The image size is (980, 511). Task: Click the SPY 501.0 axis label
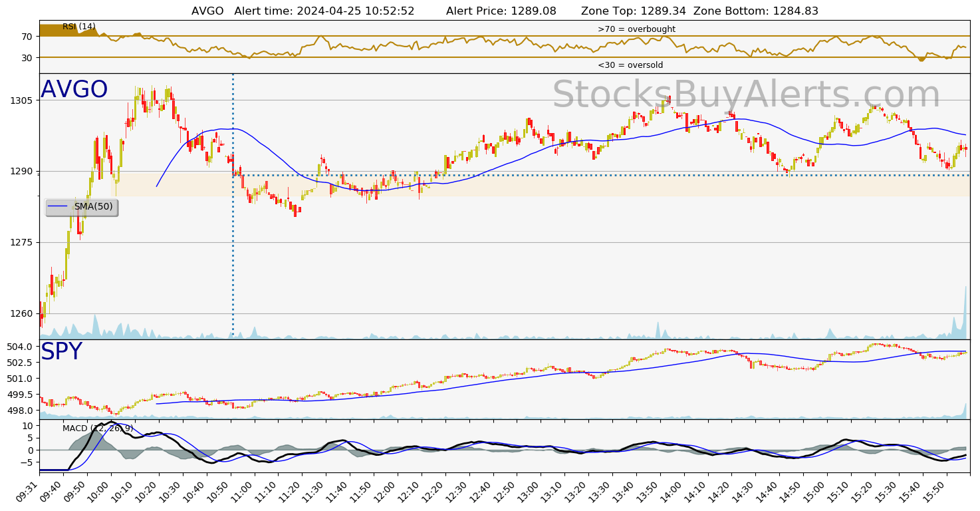point(20,379)
